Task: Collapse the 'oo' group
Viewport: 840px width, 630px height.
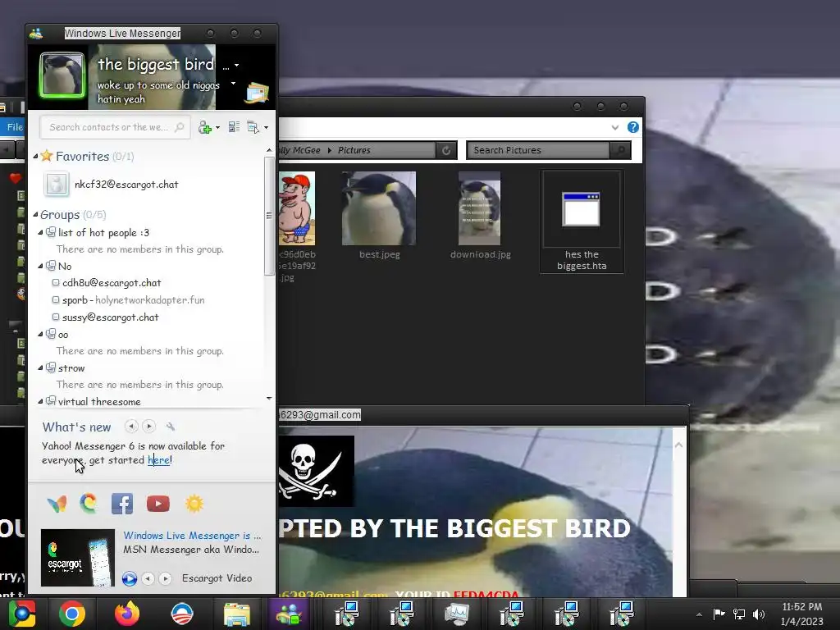Action: coord(41,335)
